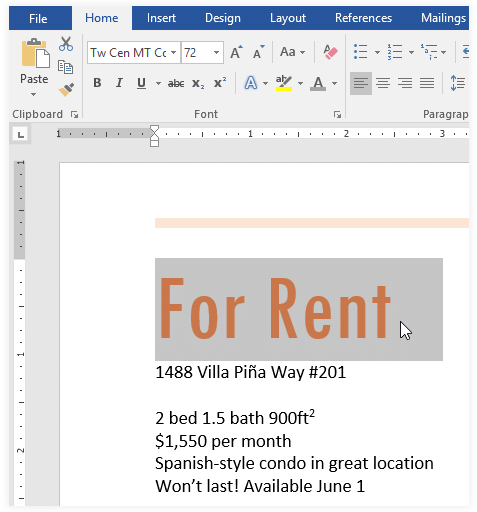The width and height of the screenshot is (477, 512).
Task: Open underline style dropdown arrow
Action: pos(158,83)
